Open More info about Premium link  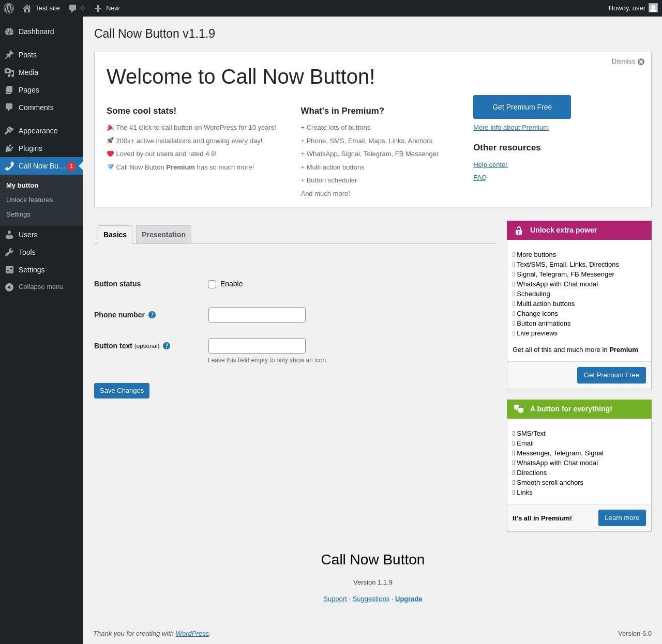coord(511,128)
